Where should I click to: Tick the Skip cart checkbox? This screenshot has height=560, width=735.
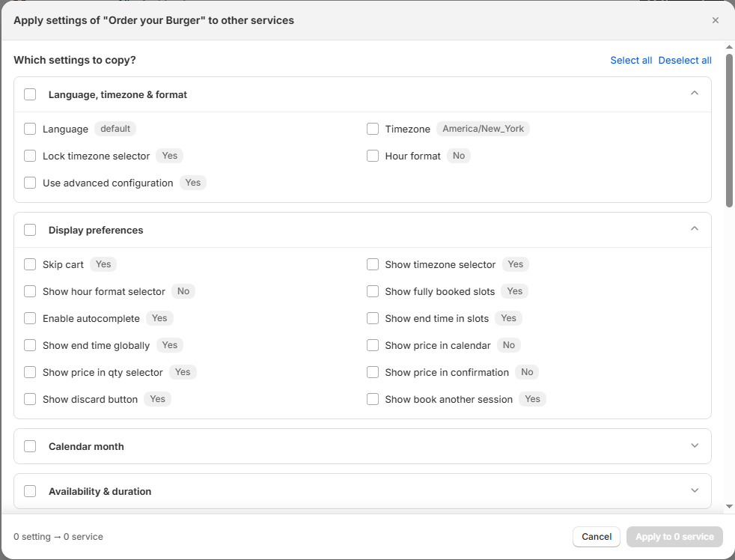tap(30, 264)
